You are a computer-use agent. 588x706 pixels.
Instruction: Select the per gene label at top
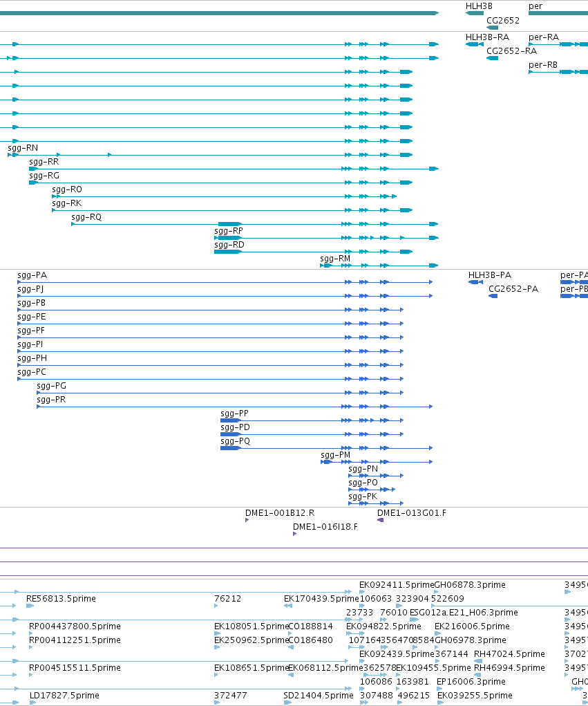[x=535, y=6]
